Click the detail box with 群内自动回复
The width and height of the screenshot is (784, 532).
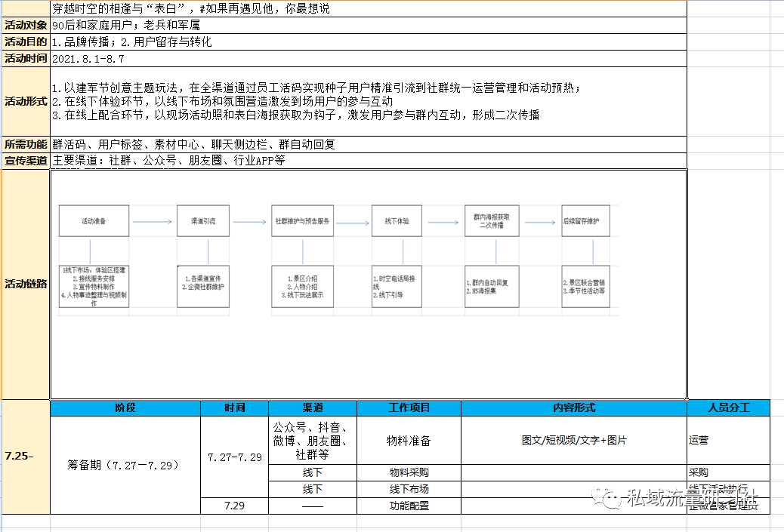point(492,287)
